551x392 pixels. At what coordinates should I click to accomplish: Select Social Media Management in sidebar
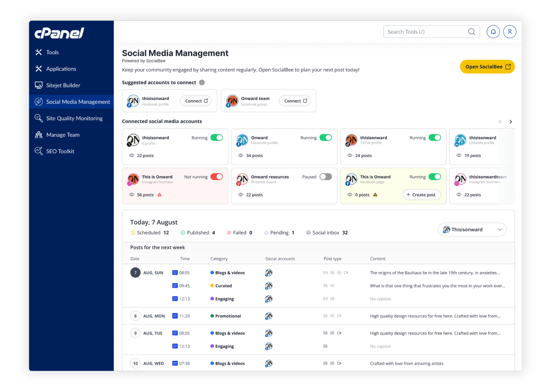[x=71, y=102]
